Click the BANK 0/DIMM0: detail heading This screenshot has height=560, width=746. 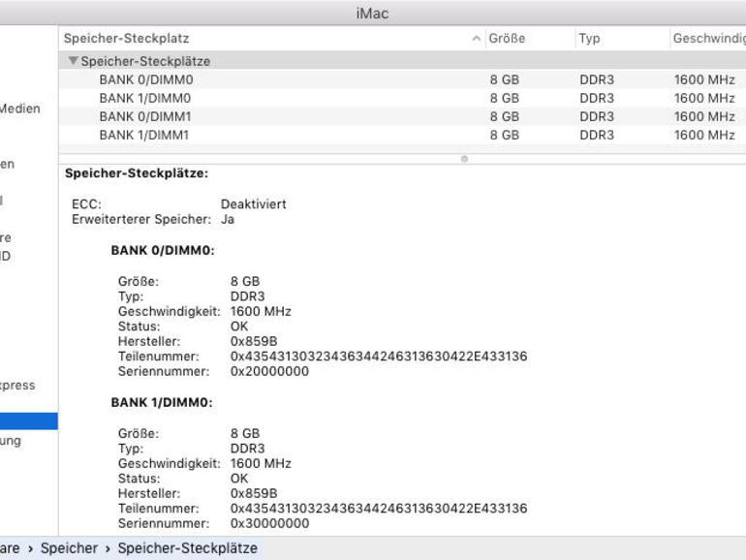click(163, 250)
